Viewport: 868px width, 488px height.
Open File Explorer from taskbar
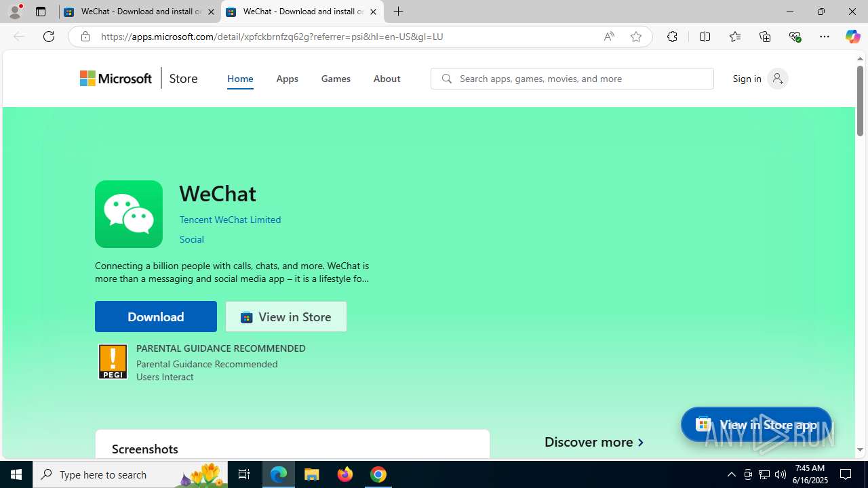coord(312,474)
